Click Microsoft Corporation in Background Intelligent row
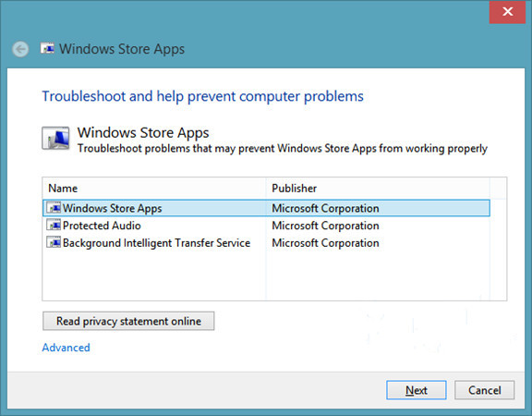 click(x=325, y=243)
